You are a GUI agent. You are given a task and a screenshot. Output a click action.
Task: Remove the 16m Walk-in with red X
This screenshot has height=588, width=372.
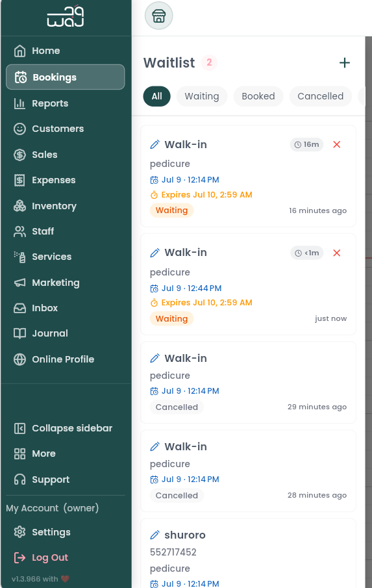(x=337, y=144)
